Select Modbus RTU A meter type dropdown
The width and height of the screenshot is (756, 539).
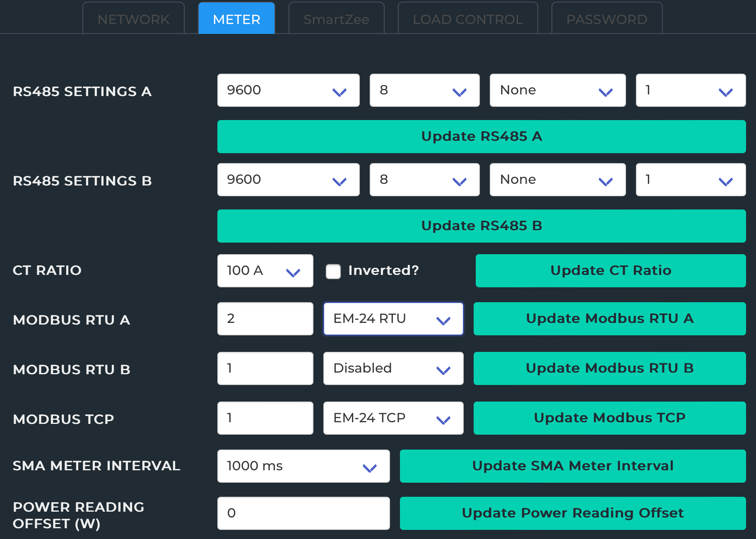[x=393, y=319]
